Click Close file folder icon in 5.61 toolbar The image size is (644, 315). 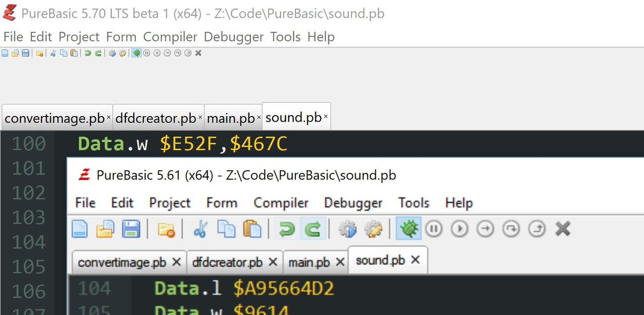[x=166, y=230]
